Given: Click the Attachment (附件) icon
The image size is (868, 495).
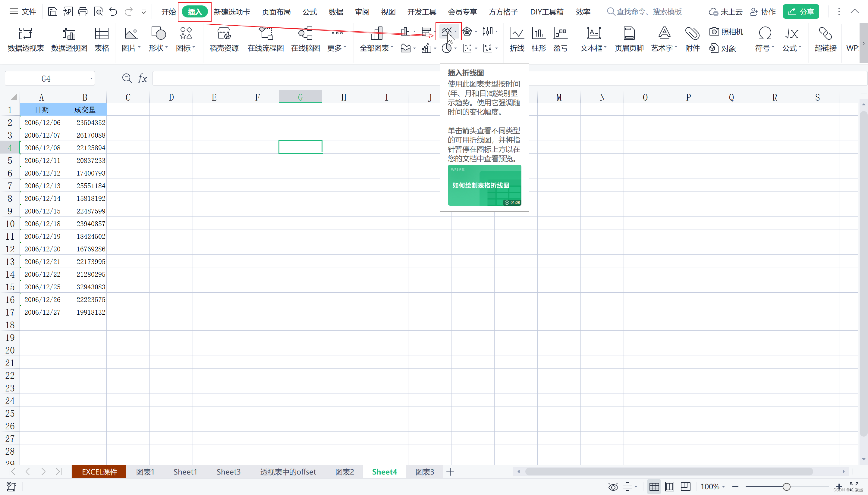Looking at the screenshot, I should 692,39.
